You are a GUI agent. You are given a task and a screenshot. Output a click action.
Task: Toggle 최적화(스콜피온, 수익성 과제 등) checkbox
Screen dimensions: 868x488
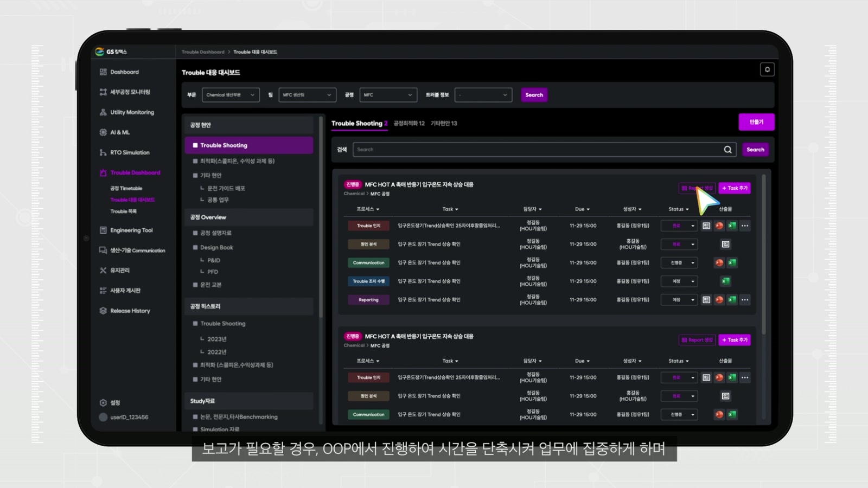click(195, 161)
